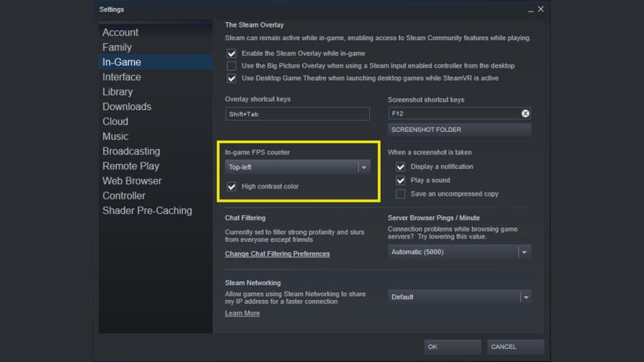Image resolution: width=644 pixels, height=362 pixels.
Task: Enable Big Picture Overlay for Steam Input controllers
Action: click(231, 65)
